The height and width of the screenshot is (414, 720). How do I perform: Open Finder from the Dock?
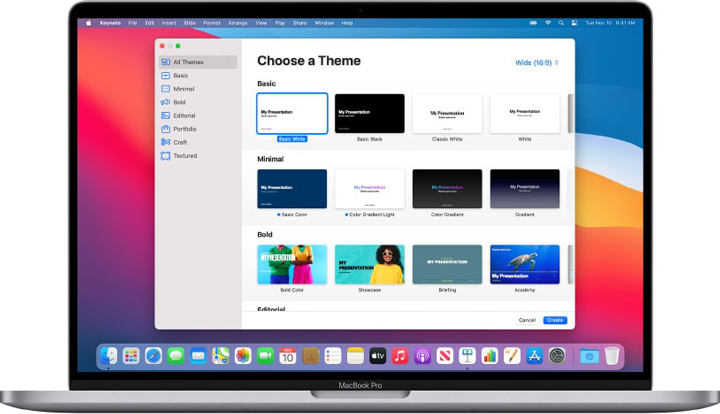(109, 356)
